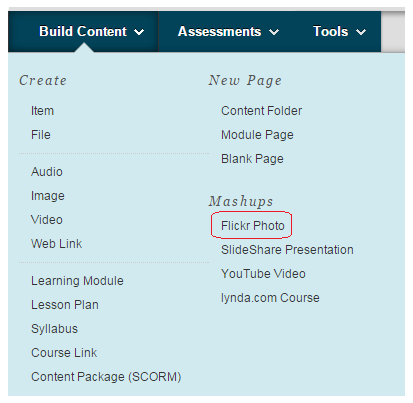
Task: Choose Image from the Create menu
Action: tap(48, 196)
